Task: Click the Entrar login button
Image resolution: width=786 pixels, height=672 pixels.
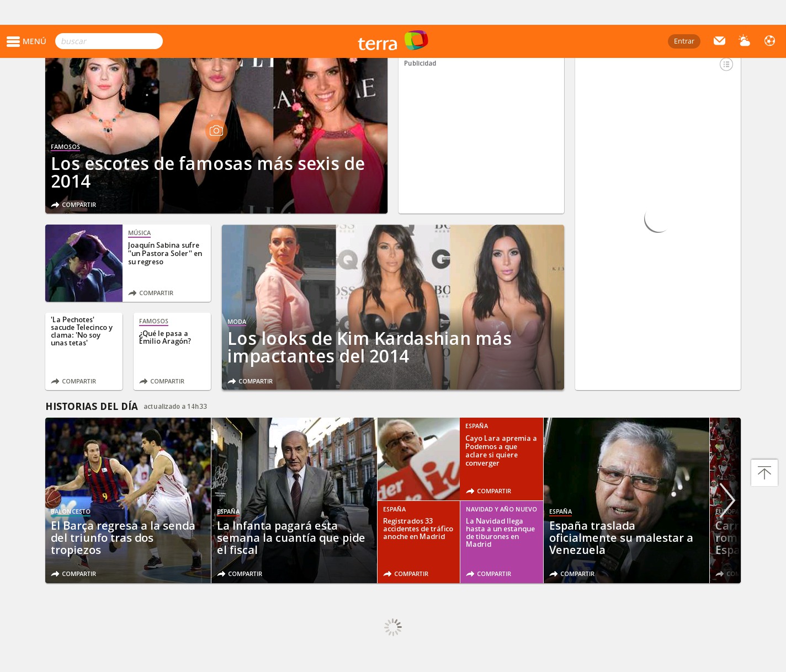Action: [683, 41]
